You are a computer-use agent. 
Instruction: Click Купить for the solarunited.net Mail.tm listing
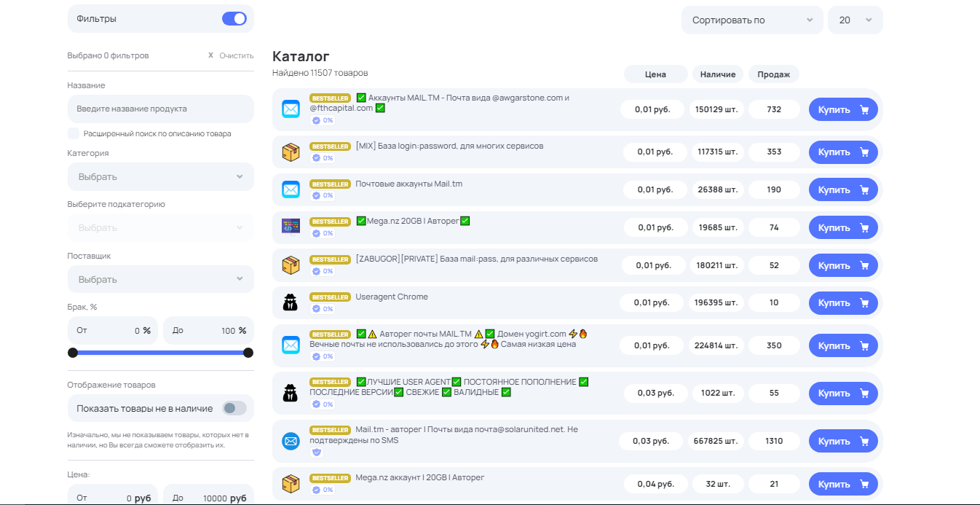843,441
